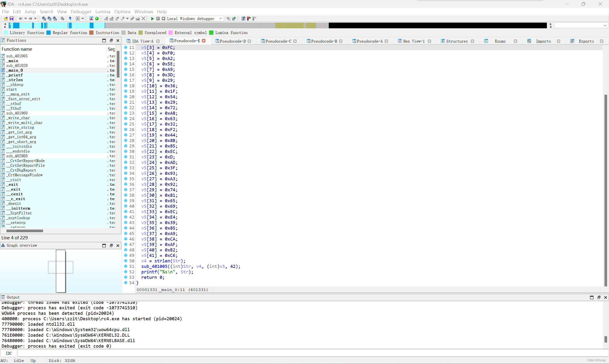Save the IDA database
Screen dimensions: 609x364
[x=11, y=18]
